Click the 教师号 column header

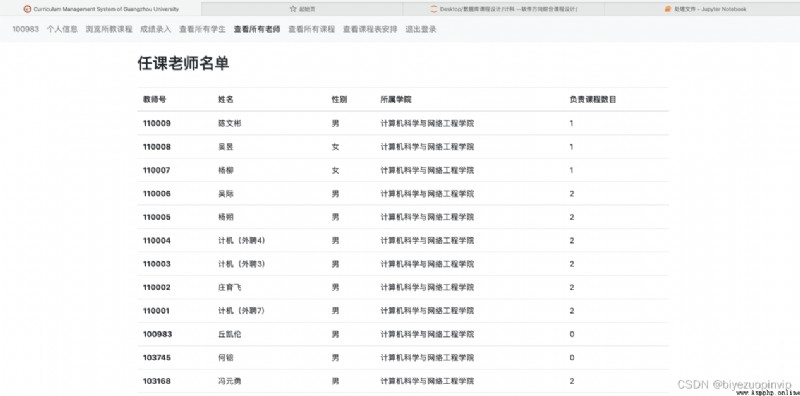click(154, 100)
